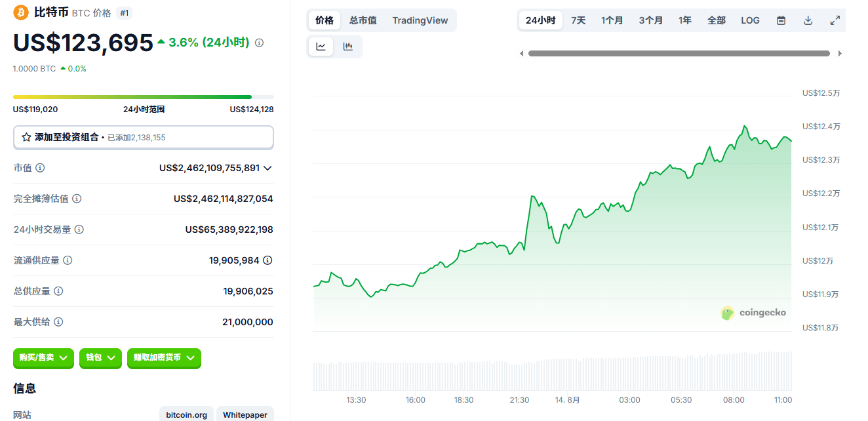Screen dimensions: 868x421
Task: Click the info icon beside 24小时 change
Action: tap(259, 43)
